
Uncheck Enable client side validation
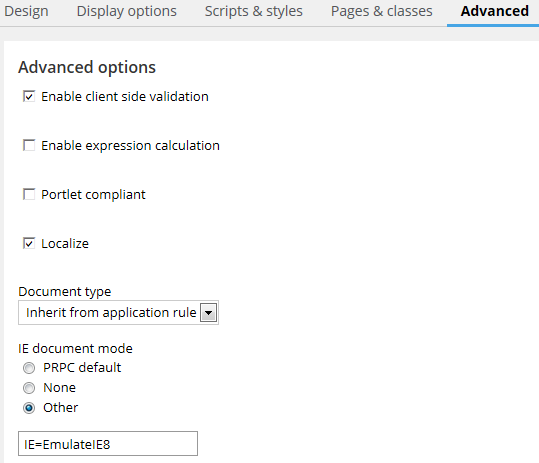coord(29,97)
